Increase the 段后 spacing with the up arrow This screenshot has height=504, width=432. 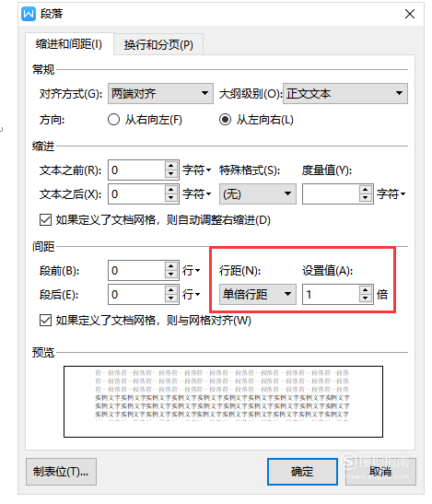point(171,290)
